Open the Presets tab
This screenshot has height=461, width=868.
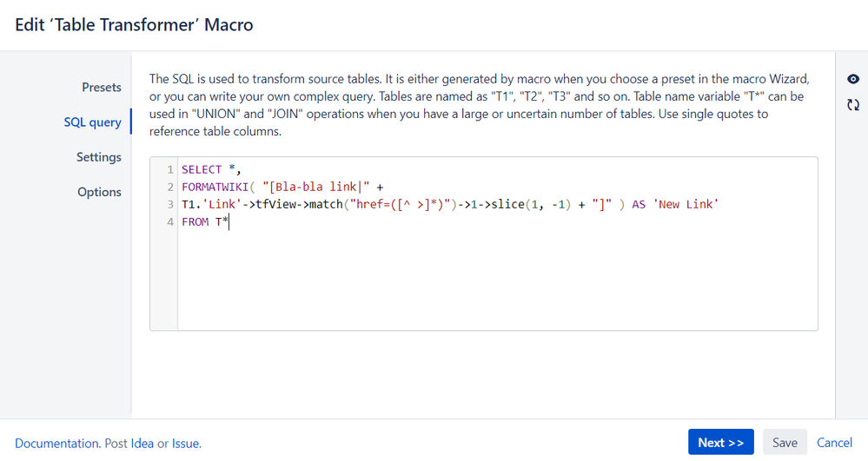(102, 88)
